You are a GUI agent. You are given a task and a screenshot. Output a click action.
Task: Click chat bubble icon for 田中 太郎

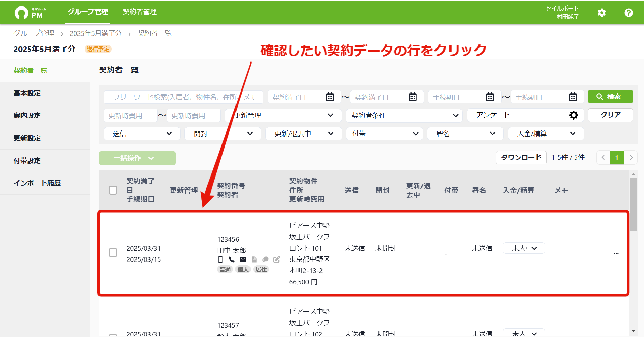(266, 259)
